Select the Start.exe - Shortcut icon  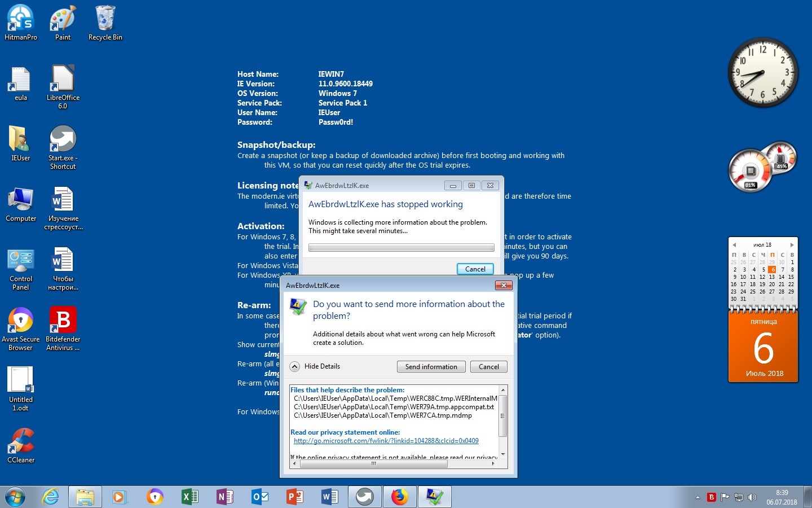63,147
